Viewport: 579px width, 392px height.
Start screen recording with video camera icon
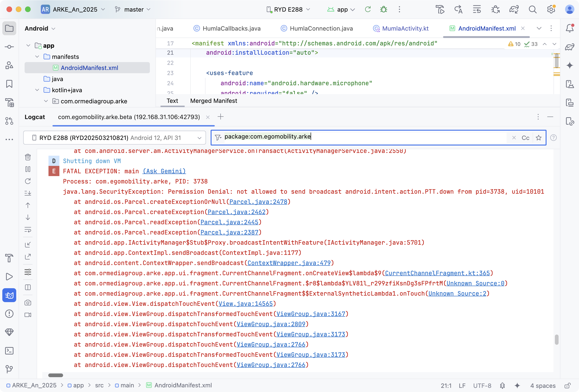28,315
